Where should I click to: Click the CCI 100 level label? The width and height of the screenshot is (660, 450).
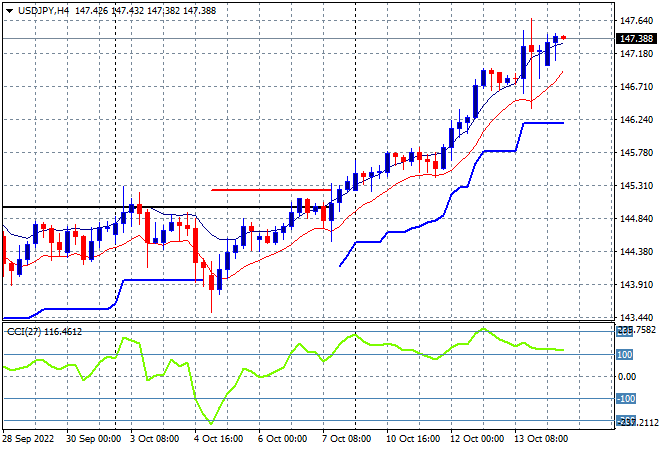625,355
